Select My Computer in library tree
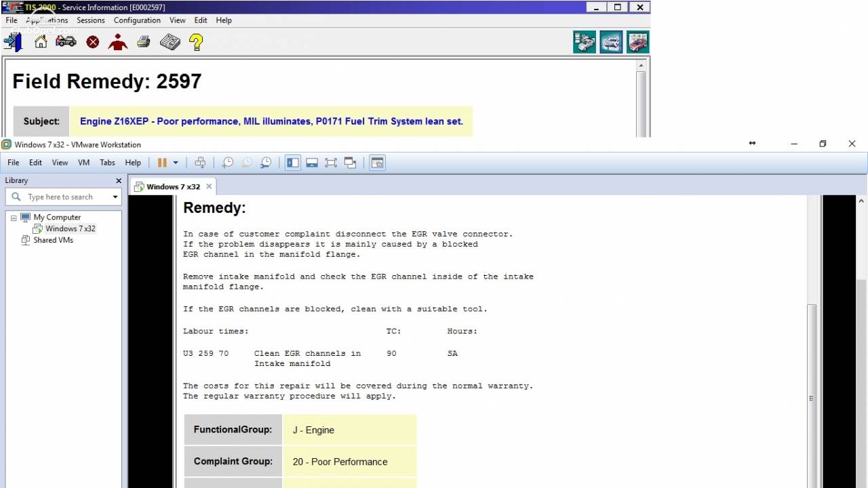868x488 pixels. [x=57, y=218]
